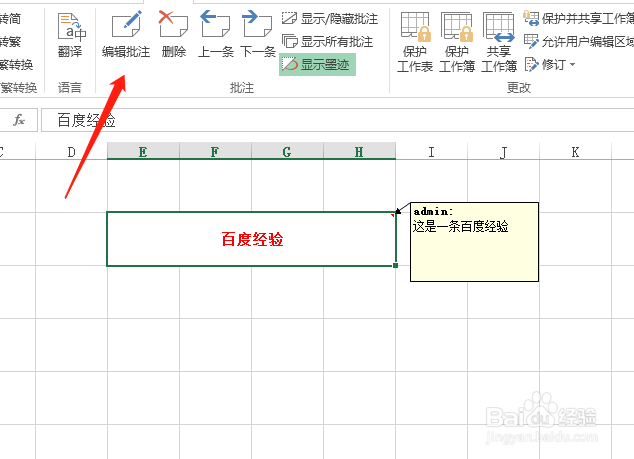
Task: Select column F header
Action: [215, 152]
